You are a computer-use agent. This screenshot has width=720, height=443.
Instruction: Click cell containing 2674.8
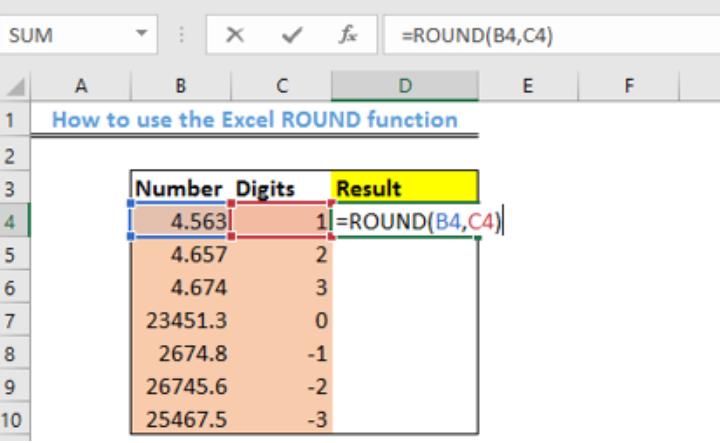(181, 353)
